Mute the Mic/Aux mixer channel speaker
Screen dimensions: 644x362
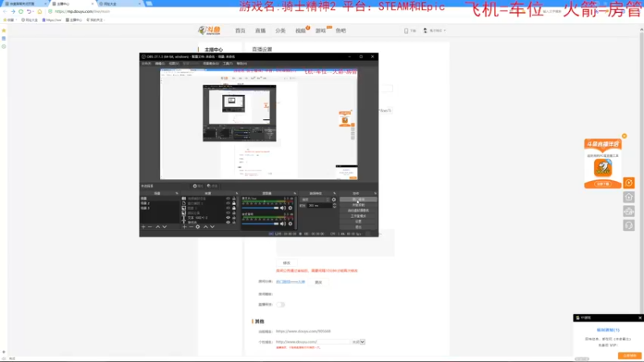[283, 208]
